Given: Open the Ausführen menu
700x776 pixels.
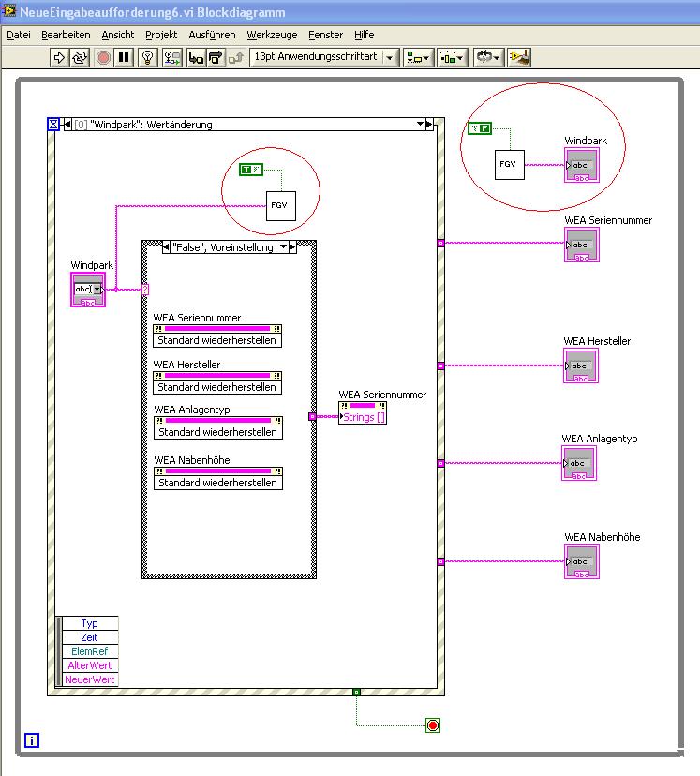Looking at the screenshot, I should [212, 35].
